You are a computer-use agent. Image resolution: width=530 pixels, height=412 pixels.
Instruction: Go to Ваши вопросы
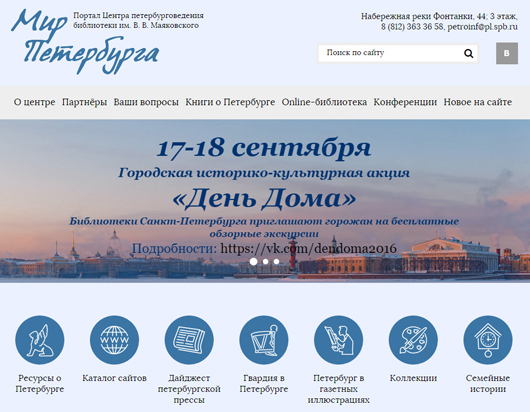pos(146,102)
